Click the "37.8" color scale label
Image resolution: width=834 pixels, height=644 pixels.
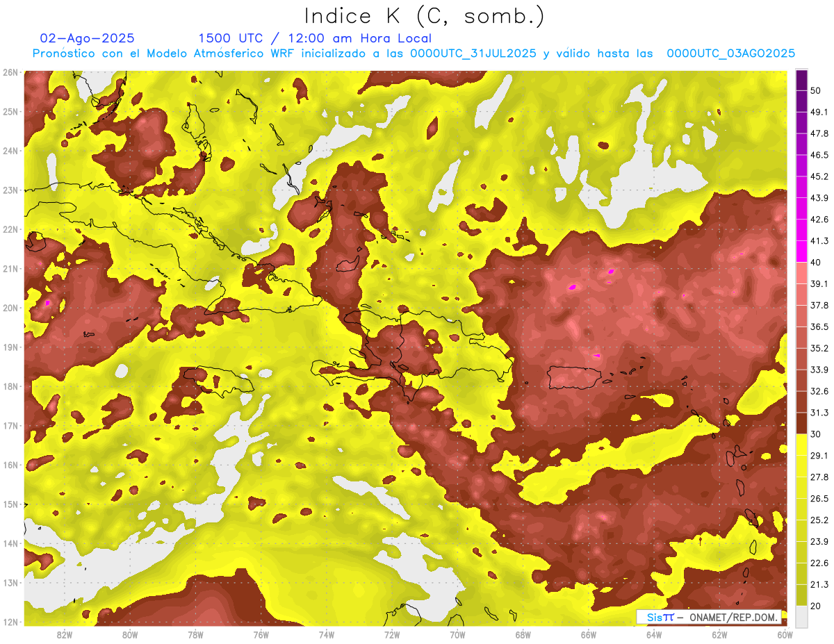pyautogui.click(x=819, y=305)
